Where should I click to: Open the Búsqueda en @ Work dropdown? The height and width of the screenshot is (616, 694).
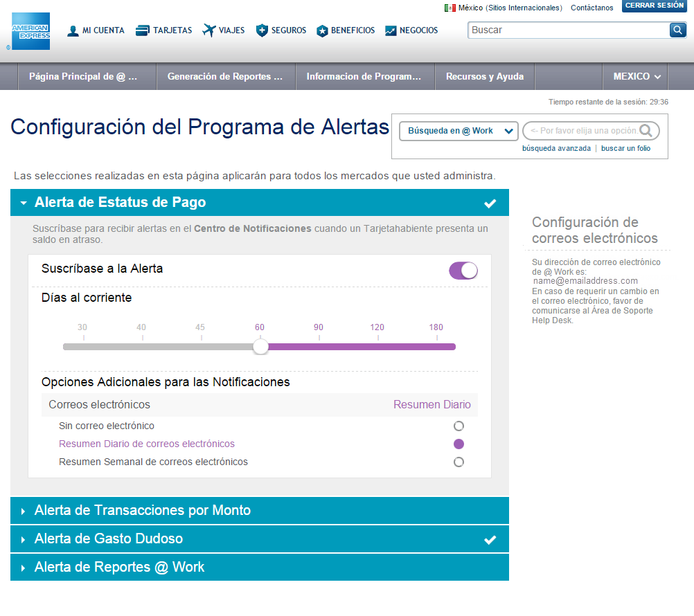pyautogui.click(x=459, y=131)
